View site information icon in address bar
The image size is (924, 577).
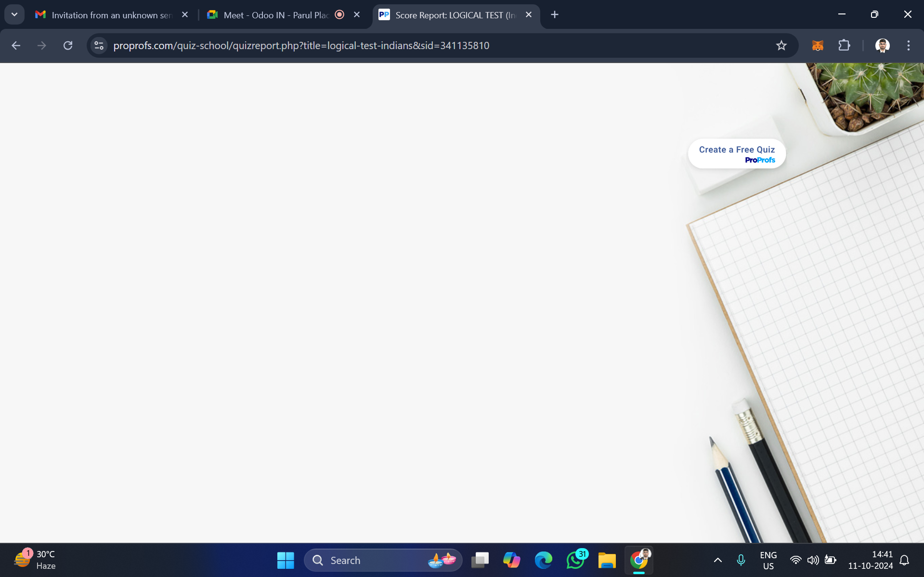99,46
